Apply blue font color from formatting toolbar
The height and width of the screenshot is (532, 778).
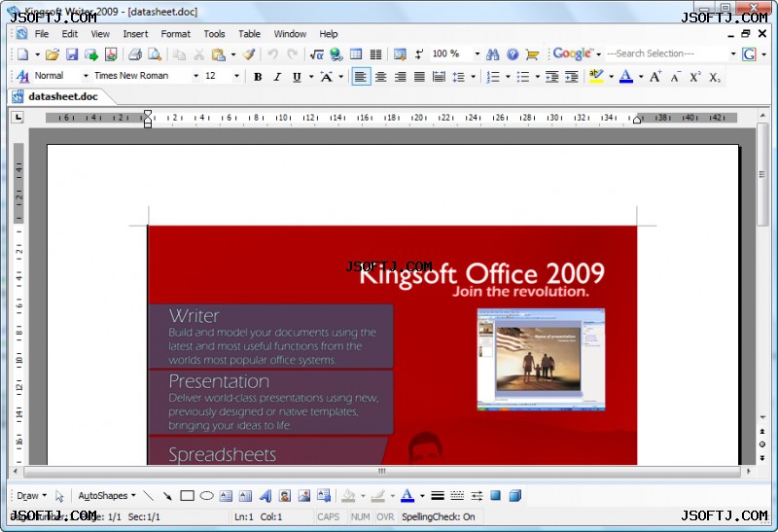point(626,77)
